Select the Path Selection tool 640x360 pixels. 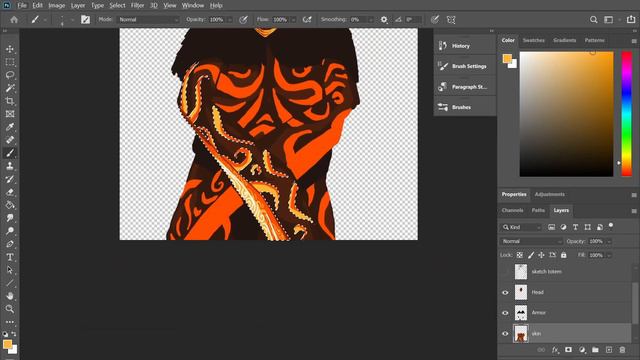click(10, 270)
